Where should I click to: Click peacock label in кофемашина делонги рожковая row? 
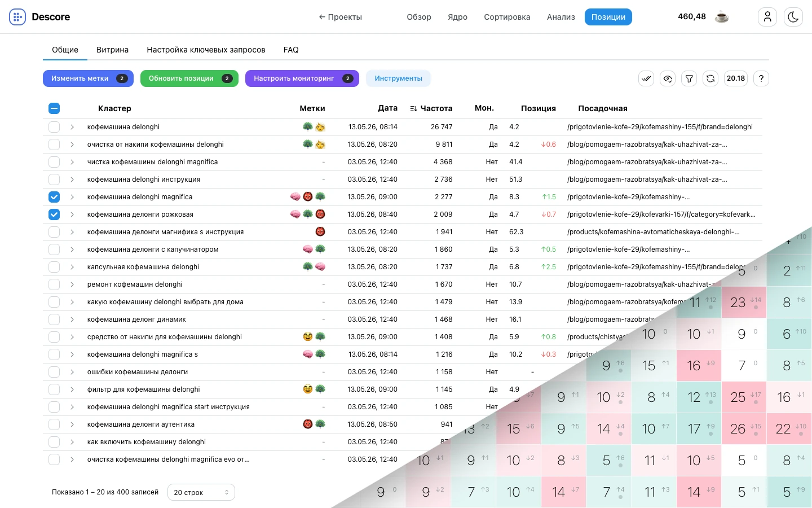pos(308,214)
